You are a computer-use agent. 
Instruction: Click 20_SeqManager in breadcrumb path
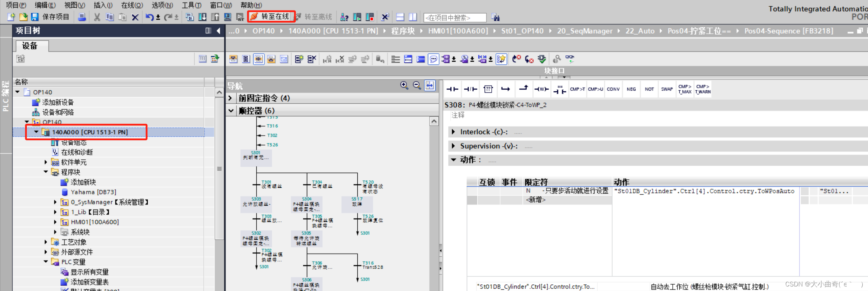[585, 31]
